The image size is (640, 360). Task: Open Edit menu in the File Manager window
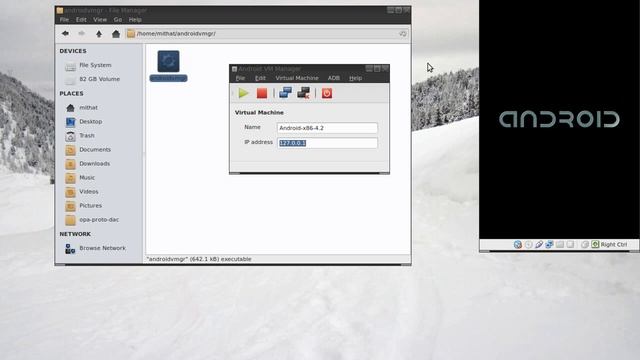pos(81,20)
